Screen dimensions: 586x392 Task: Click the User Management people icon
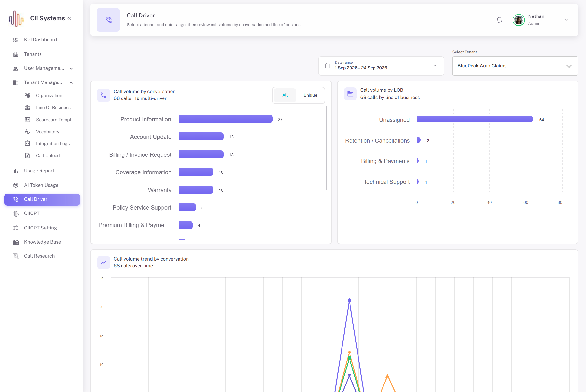[x=16, y=68]
